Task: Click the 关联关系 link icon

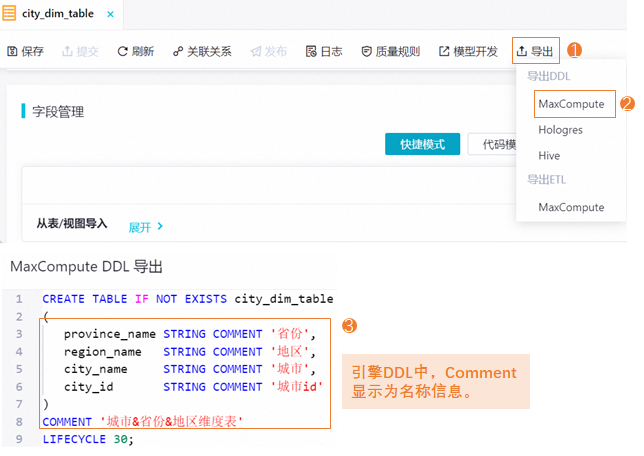Action: (x=178, y=51)
